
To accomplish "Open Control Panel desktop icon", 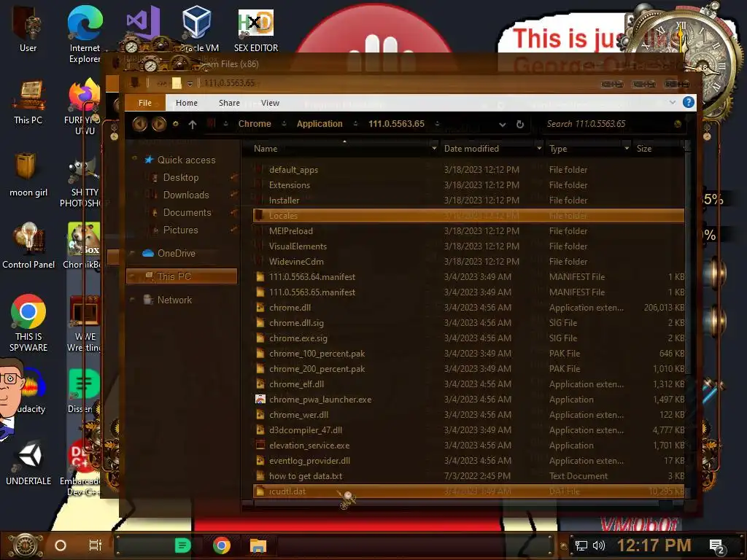I will pyautogui.click(x=28, y=246).
